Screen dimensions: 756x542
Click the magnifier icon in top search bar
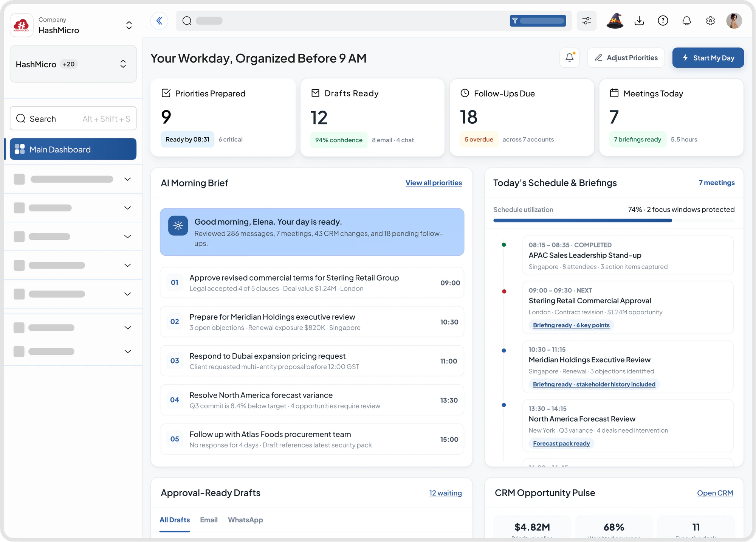(x=187, y=21)
